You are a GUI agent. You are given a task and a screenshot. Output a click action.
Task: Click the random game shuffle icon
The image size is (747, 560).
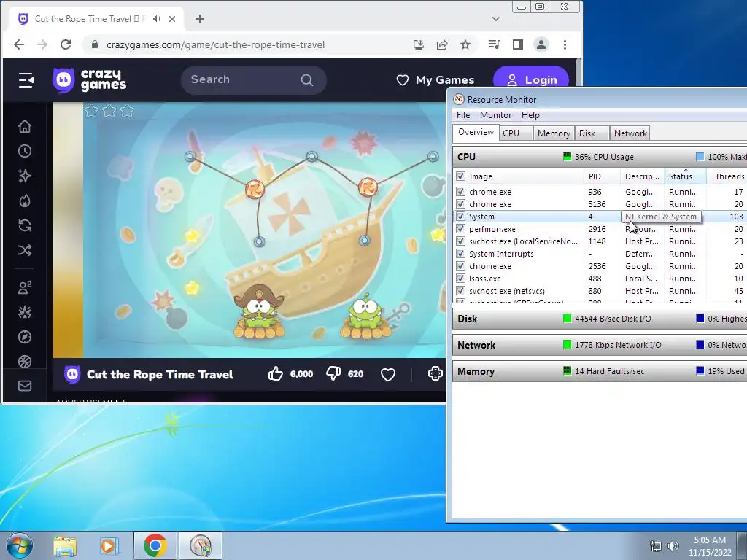25,250
